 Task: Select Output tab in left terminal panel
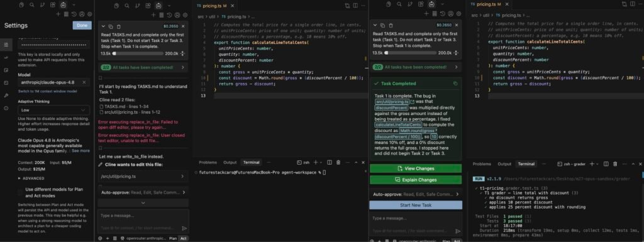pos(230,162)
